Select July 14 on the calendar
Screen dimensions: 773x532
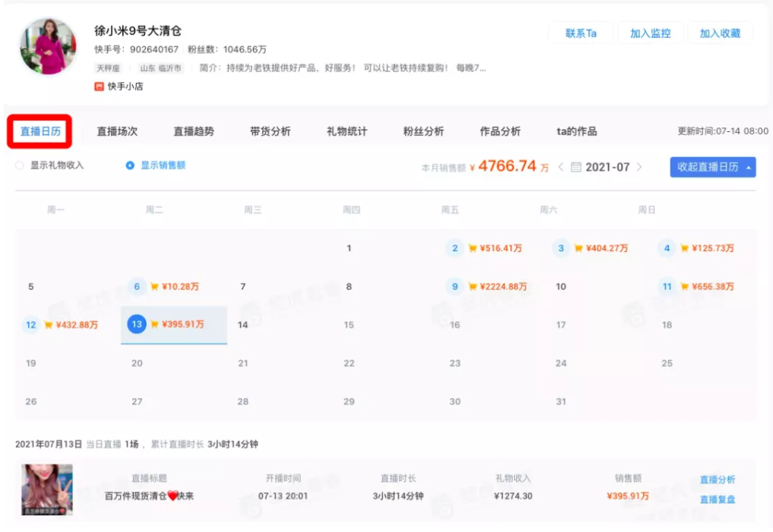point(243,325)
